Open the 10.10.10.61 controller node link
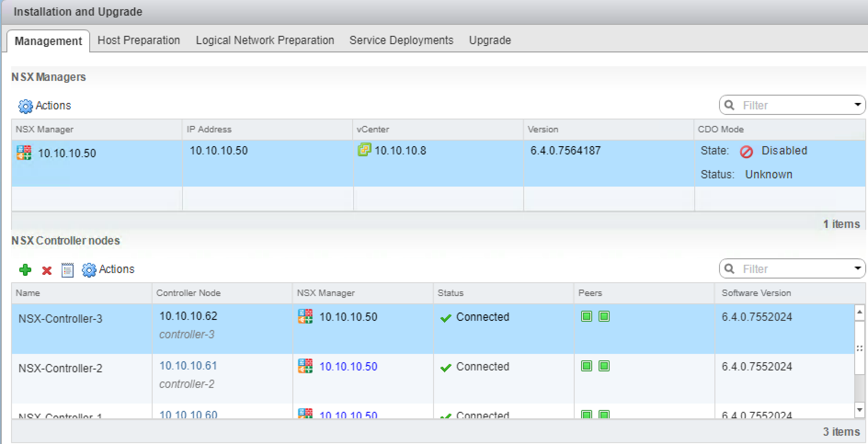 [x=188, y=366]
